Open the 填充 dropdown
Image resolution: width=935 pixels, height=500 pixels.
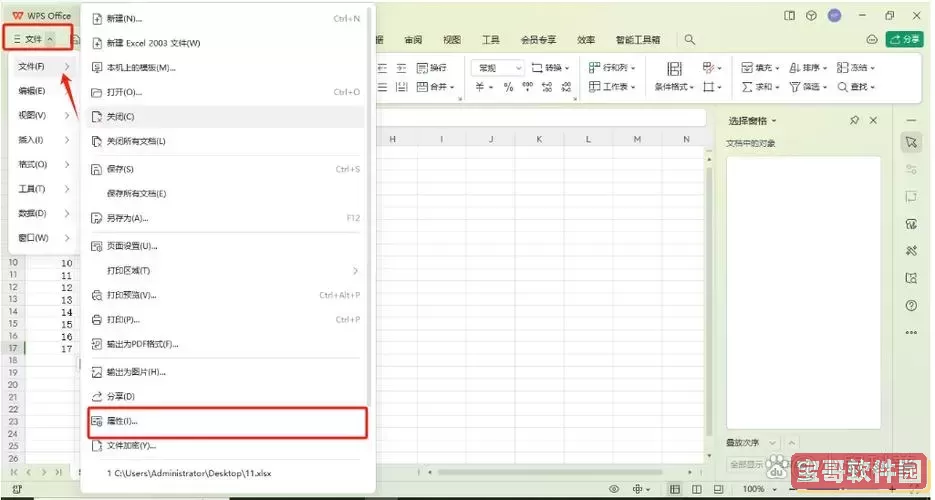(760, 67)
